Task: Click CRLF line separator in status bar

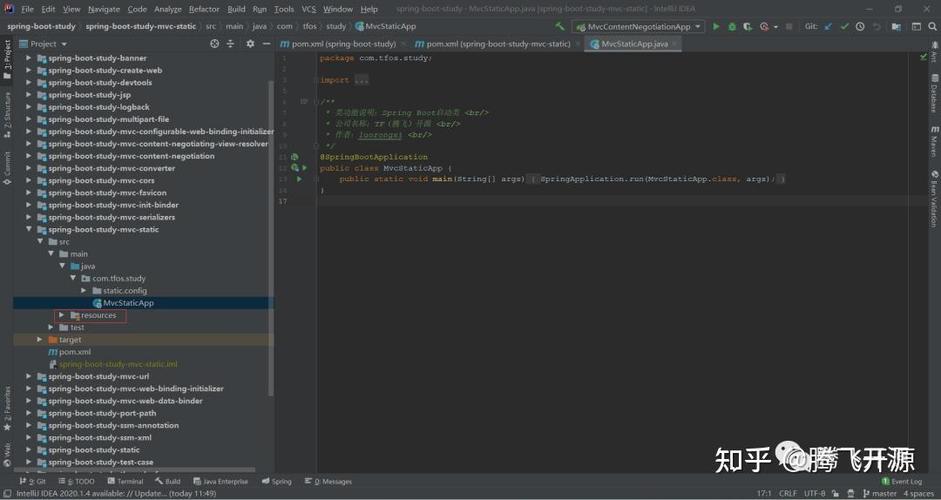Action: (x=788, y=493)
